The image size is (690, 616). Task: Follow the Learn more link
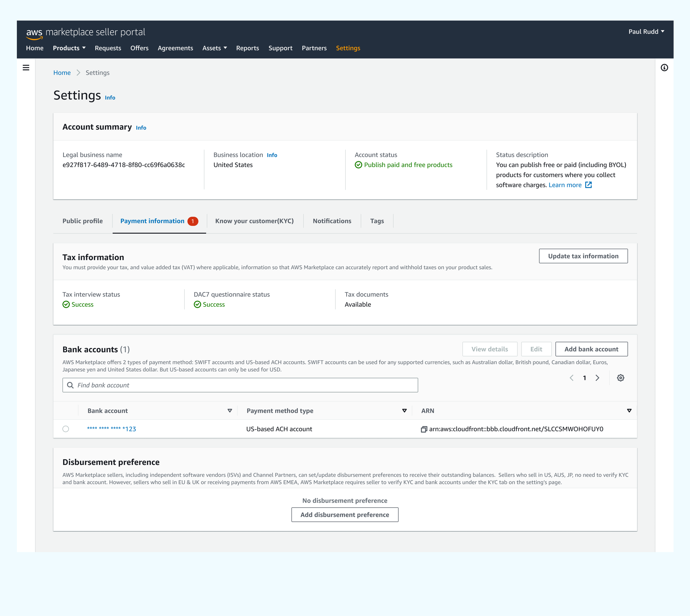[565, 185]
